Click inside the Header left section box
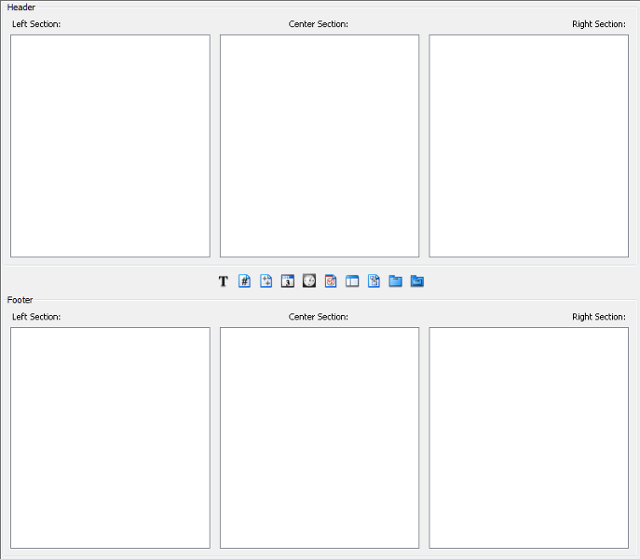This screenshot has width=640, height=559. tap(110, 146)
